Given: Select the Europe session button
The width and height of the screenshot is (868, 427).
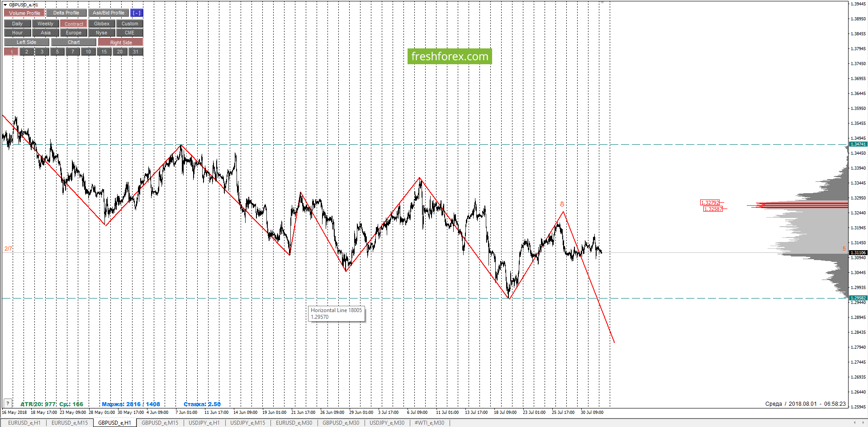Looking at the screenshot, I should tap(74, 33).
